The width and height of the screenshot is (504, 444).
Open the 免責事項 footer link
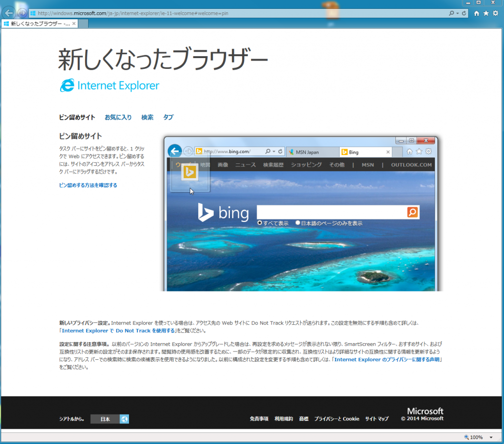[259, 418]
